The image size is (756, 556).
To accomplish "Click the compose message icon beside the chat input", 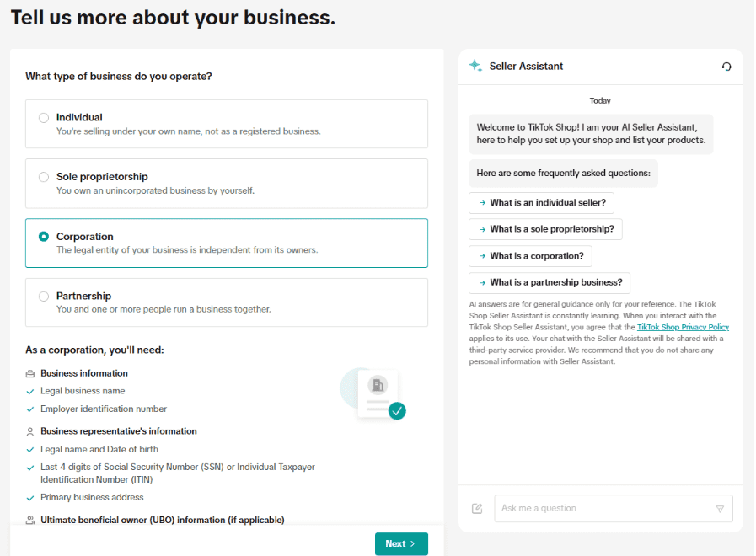I will [477, 508].
